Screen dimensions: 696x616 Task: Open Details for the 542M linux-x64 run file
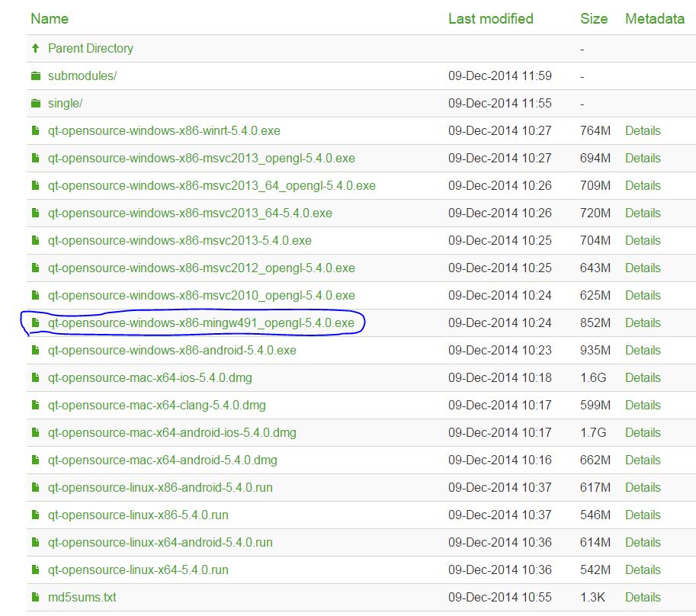[643, 570]
